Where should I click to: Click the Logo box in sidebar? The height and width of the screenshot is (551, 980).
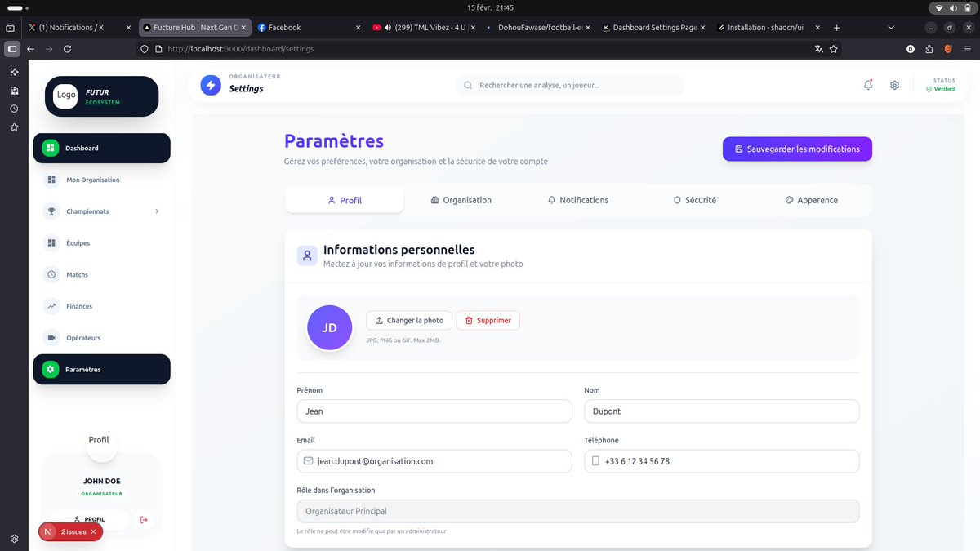tap(66, 95)
